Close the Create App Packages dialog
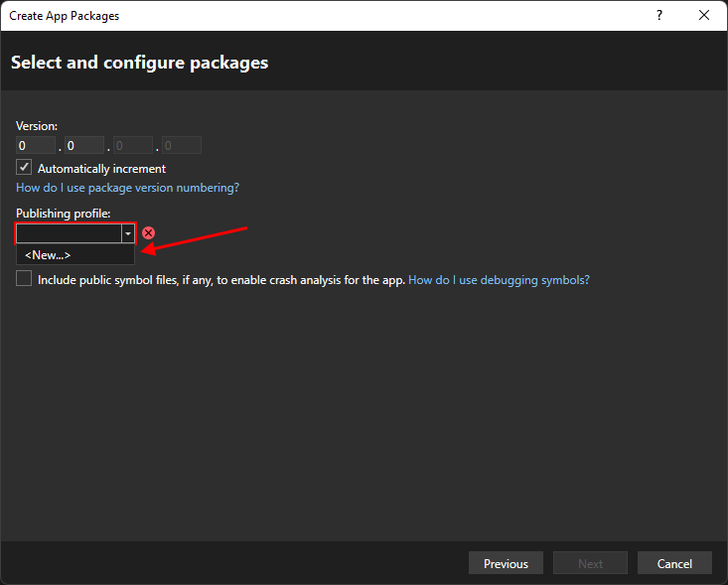Viewport: 728px width, 585px height. [704, 16]
